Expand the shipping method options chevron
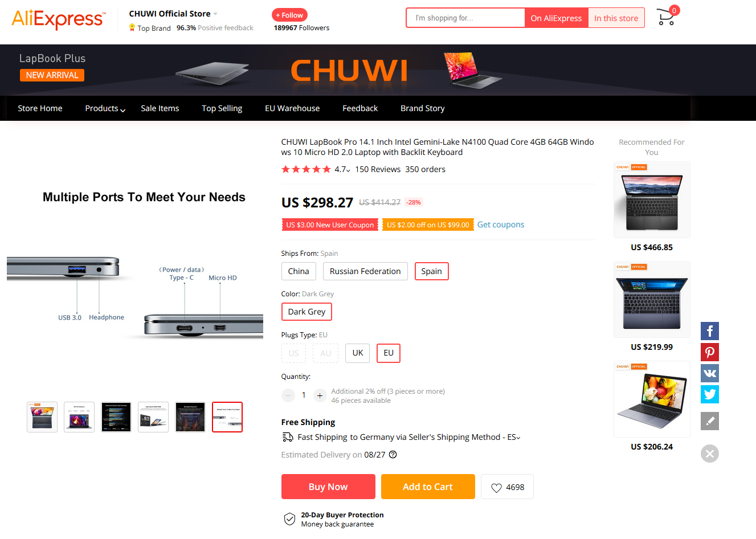The width and height of the screenshot is (756, 539). point(518,438)
